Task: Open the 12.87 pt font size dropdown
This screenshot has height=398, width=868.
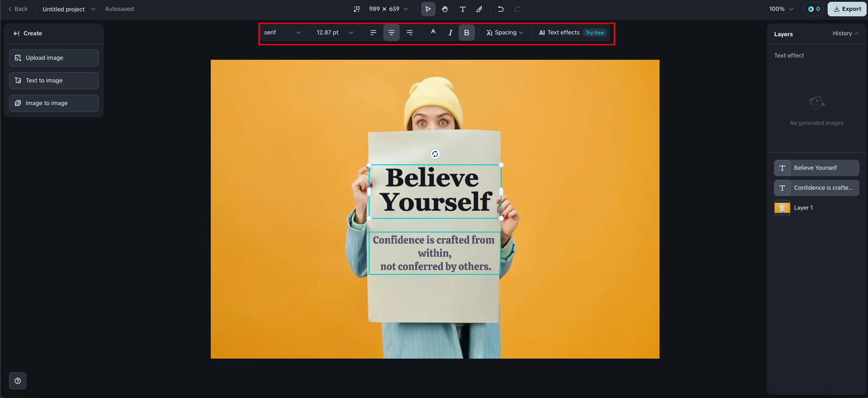Action: click(x=335, y=33)
